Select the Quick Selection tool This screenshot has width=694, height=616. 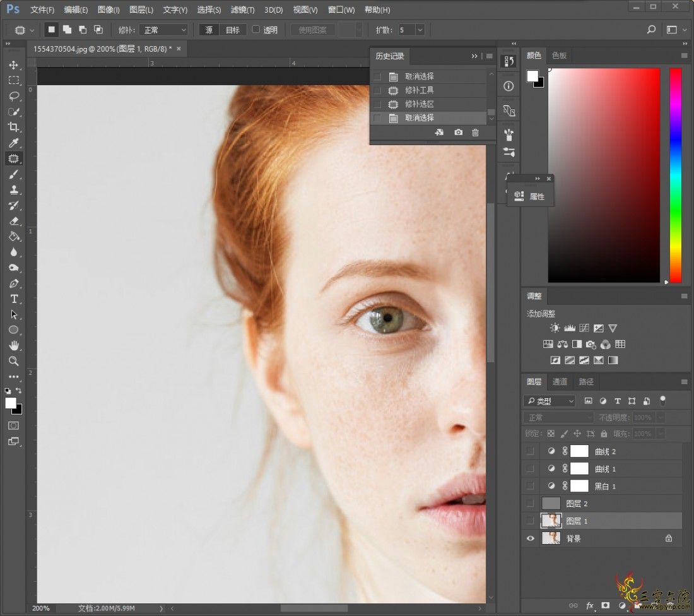point(14,112)
